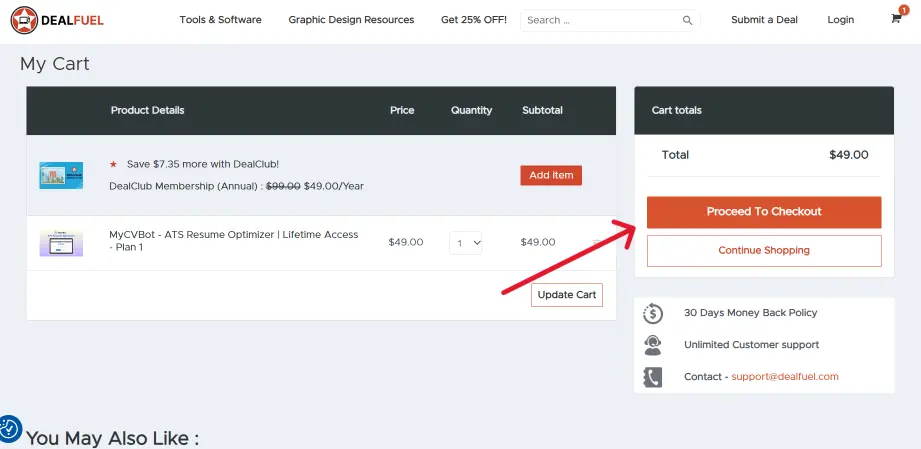Click the "Save $7.35 more with DealClub!" text

(x=203, y=164)
